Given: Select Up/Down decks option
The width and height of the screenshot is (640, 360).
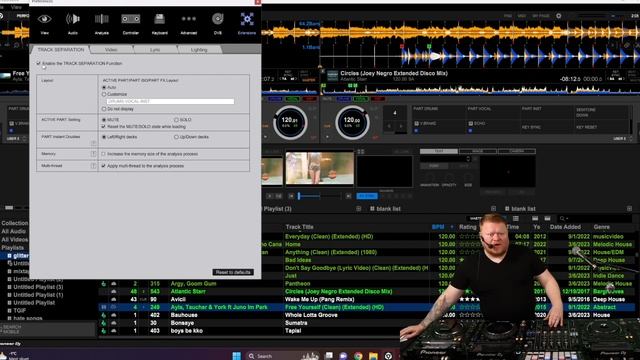Looking at the screenshot, I should 176,137.
